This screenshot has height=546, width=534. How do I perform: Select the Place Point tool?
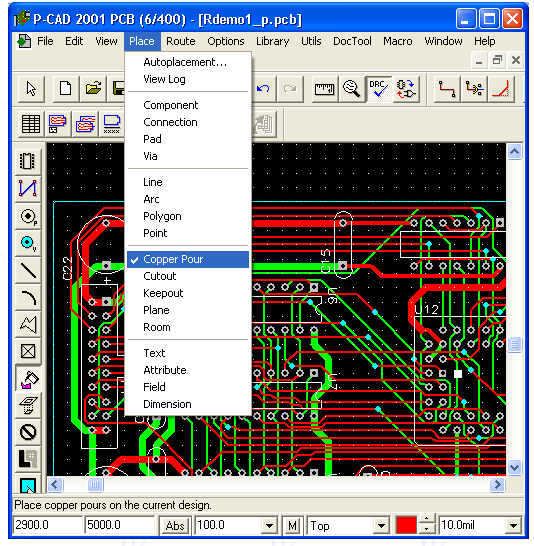click(28, 351)
